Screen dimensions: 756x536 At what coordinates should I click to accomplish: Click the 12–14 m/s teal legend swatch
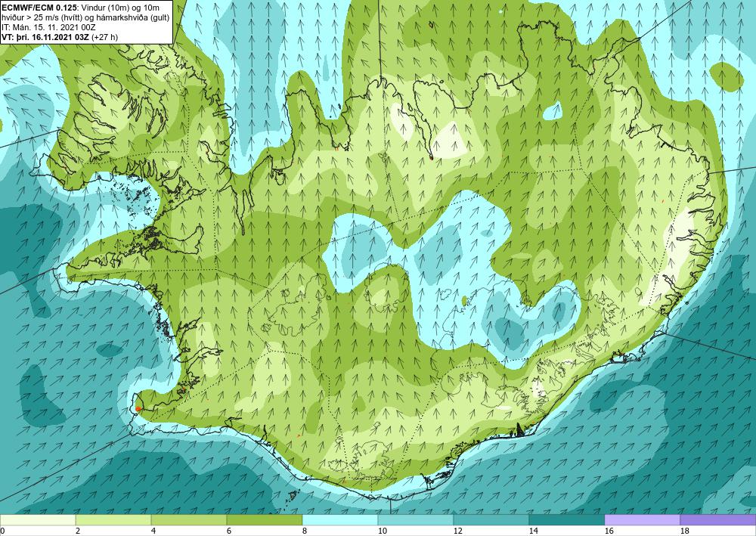point(491,520)
